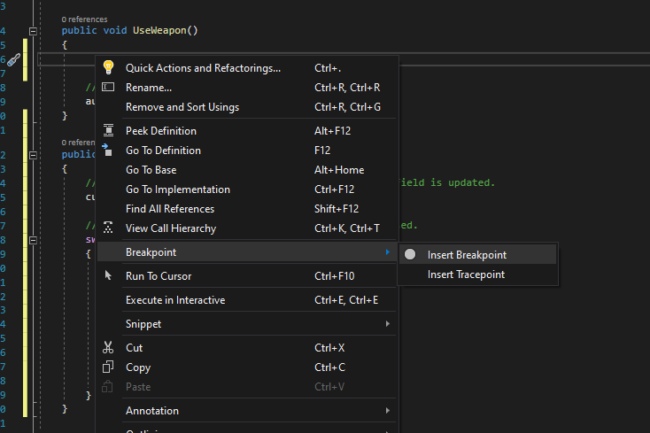This screenshot has height=433, width=650.
Task: Click the 'void' keyword in the UseWeapon declaration
Action: [x=115, y=30]
